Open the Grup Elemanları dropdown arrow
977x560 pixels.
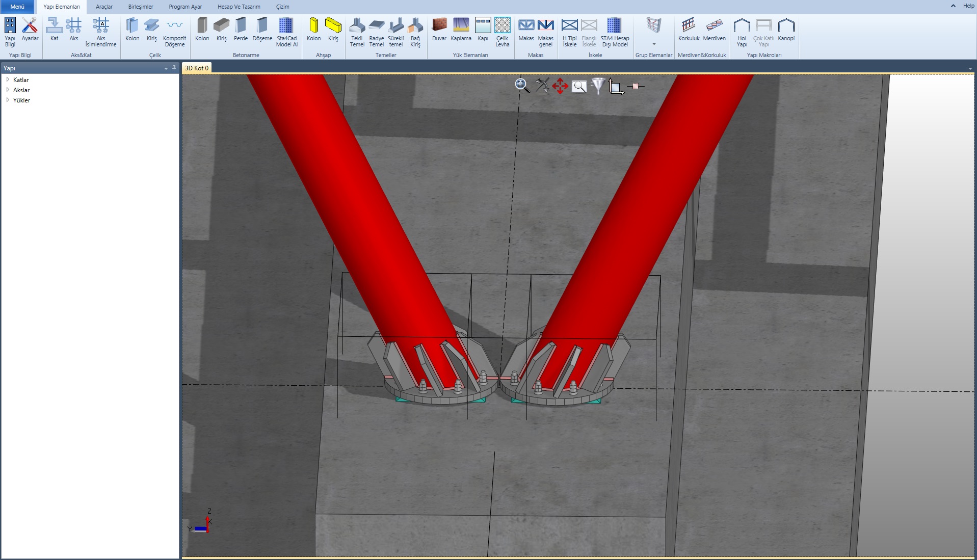click(x=654, y=44)
